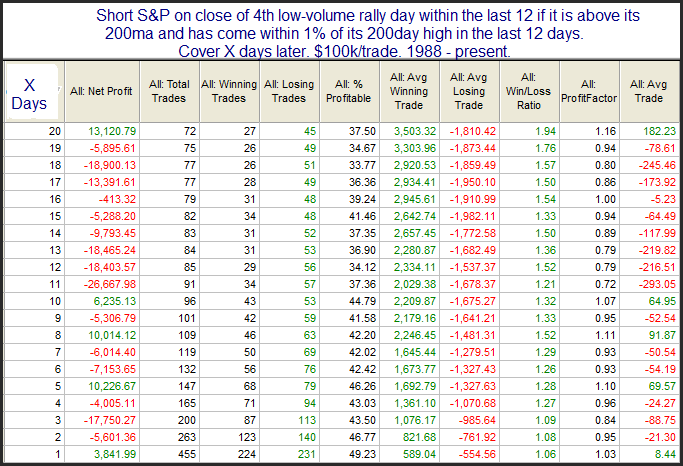Click avg trade value -293.05
683x466 pixels.
click(x=657, y=284)
